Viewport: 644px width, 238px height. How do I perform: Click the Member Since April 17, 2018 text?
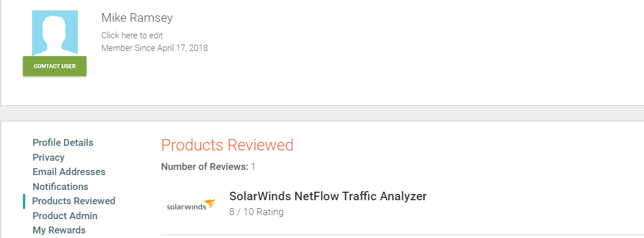pyautogui.click(x=155, y=48)
